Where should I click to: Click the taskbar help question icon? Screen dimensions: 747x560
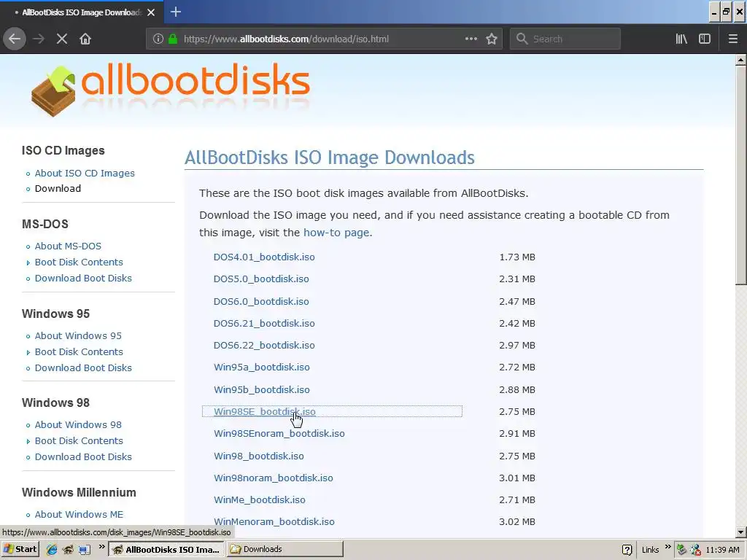click(627, 550)
